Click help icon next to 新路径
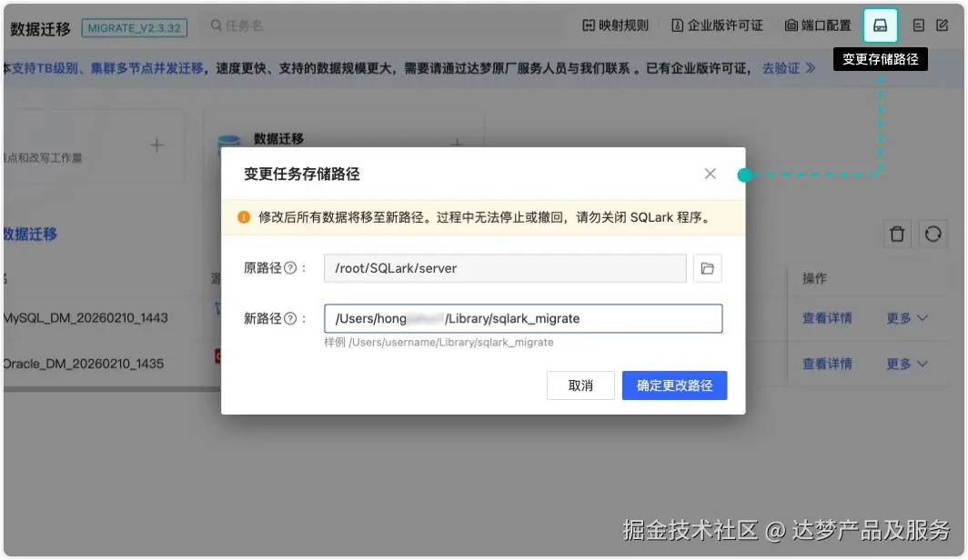Image resolution: width=968 pixels, height=560 pixels. pyautogui.click(x=290, y=318)
